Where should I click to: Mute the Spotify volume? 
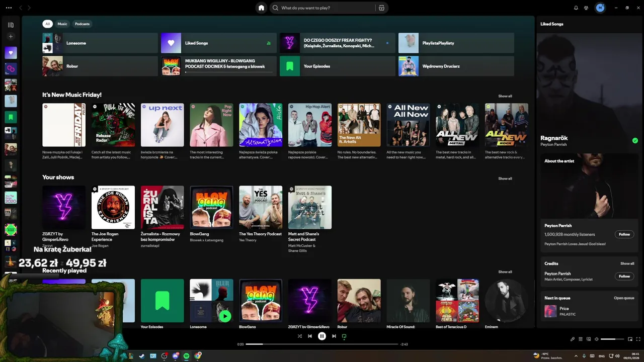click(596, 339)
